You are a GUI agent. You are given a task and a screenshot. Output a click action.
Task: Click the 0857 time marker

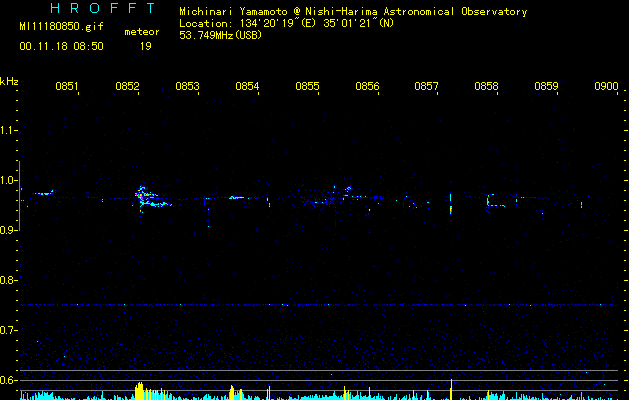point(426,86)
